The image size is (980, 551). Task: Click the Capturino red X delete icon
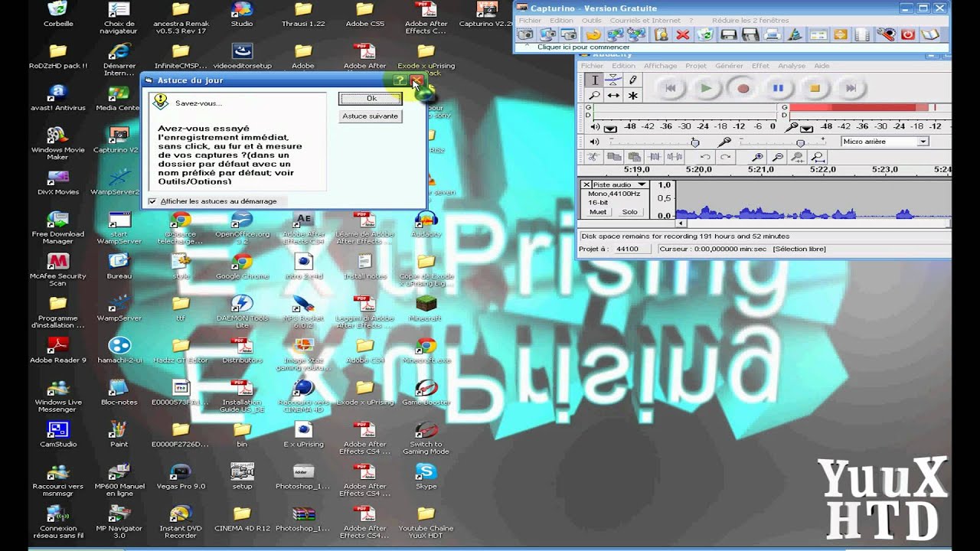682,34
